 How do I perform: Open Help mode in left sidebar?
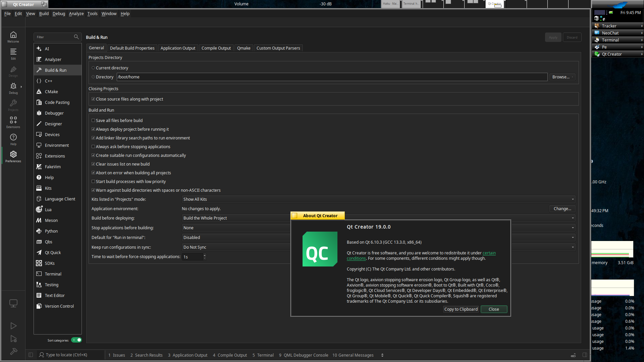tap(13, 139)
